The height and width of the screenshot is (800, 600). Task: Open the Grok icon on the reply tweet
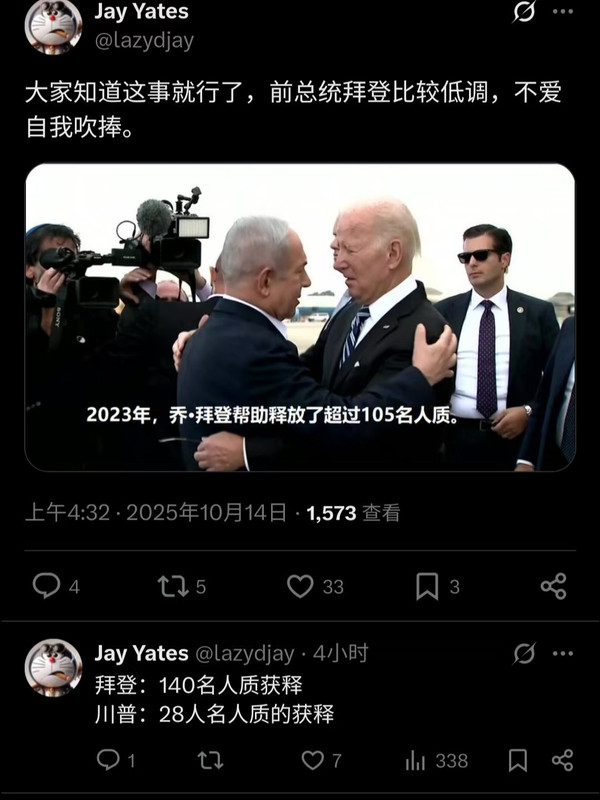click(x=524, y=653)
